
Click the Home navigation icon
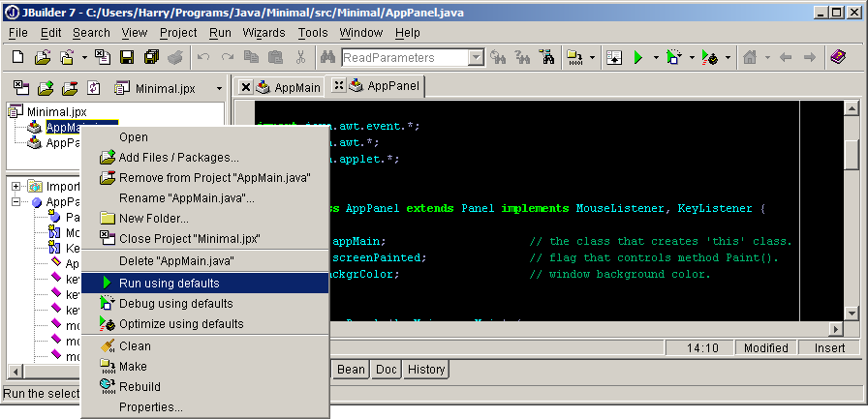click(x=750, y=57)
